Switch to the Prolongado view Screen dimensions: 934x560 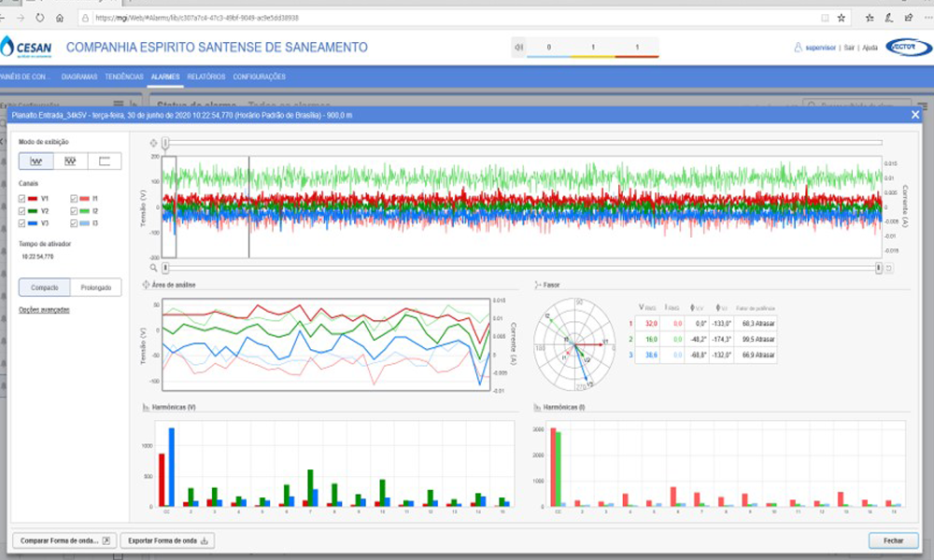(x=95, y=287)
